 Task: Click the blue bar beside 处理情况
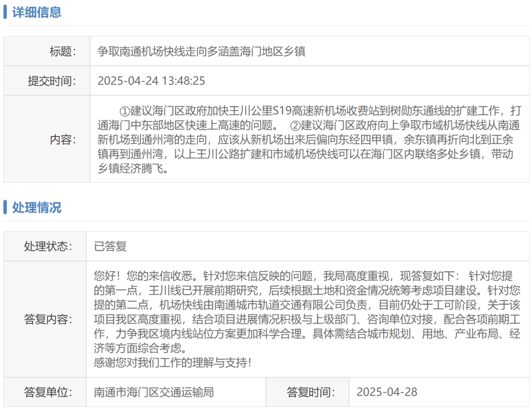[x=5, y=207]
